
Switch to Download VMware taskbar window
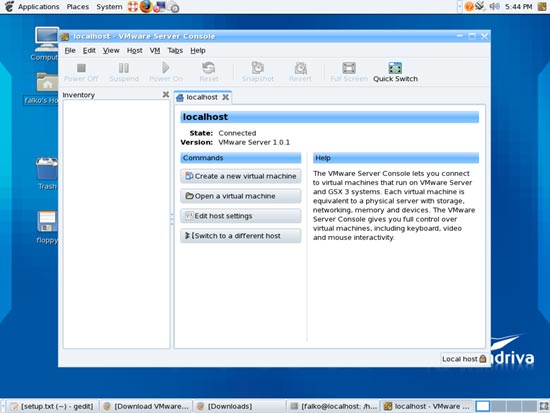[x=146, y=406]
